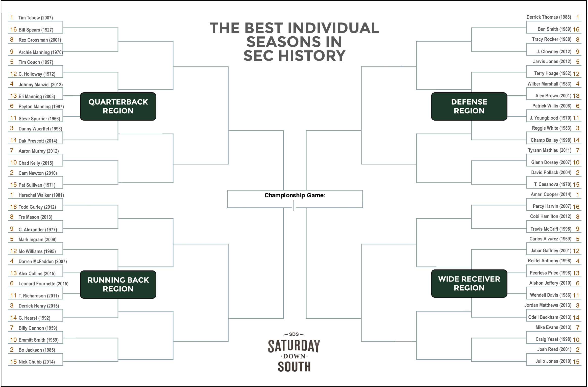Viewport: 588px width, 387px height.
Task: Select Peyton Manning (1997) entry
Action: 41,106
